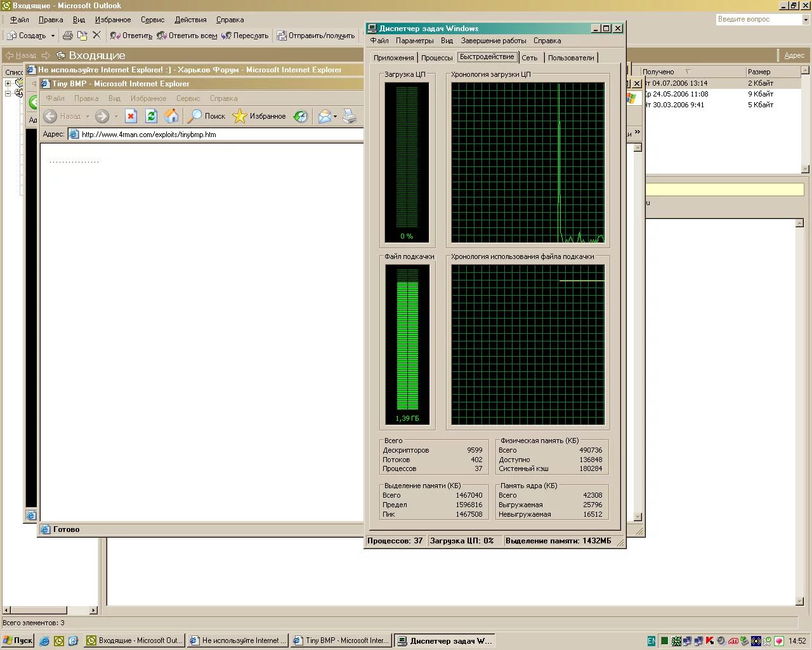Image resolution: width=812 pixels, height=650 pixels.
Task: Open Завершение работы menu in Task Manager
Action: [494, 41]
